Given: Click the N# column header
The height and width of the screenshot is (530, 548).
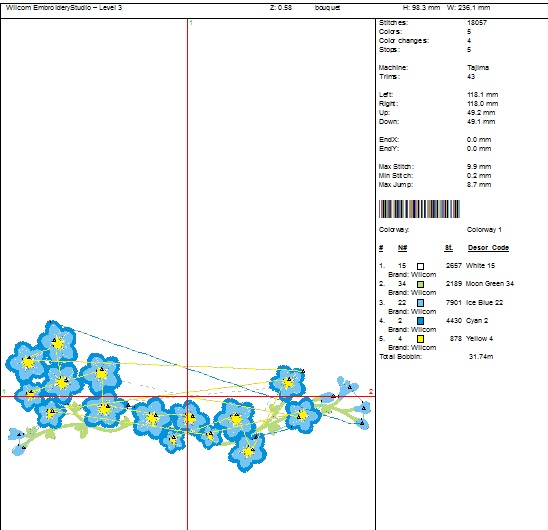Looking at the screenshot, I should click(402, 248).
